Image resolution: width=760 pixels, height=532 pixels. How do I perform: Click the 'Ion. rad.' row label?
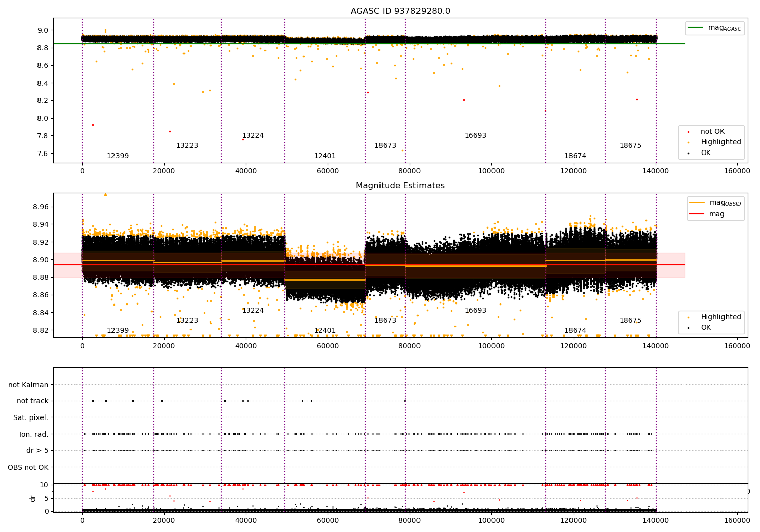34,434
